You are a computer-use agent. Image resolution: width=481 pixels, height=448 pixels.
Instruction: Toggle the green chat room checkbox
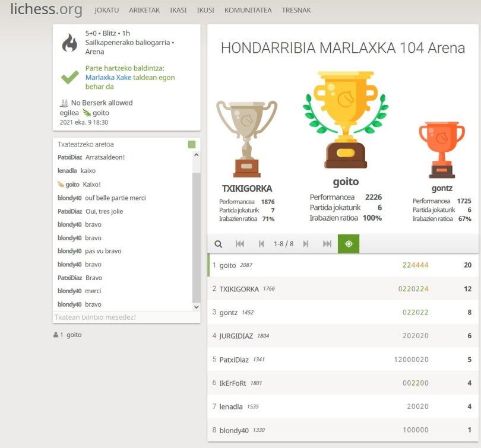tap(192, 144)
